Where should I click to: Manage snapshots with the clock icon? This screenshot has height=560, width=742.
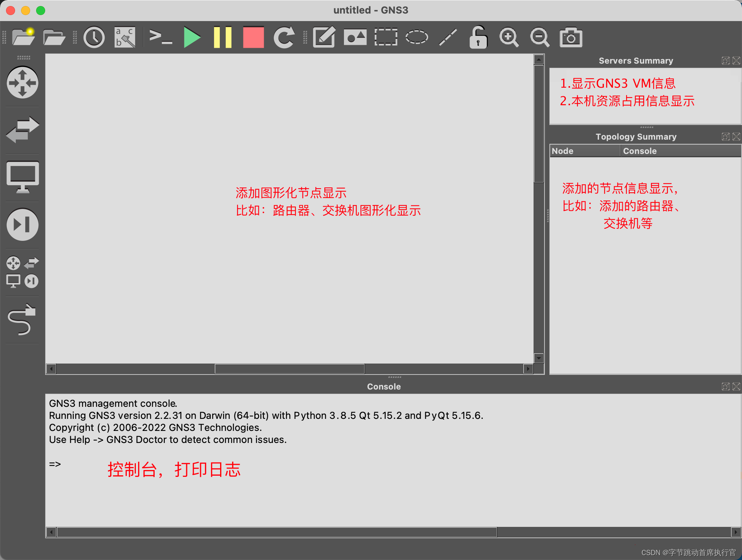point(94,37)
